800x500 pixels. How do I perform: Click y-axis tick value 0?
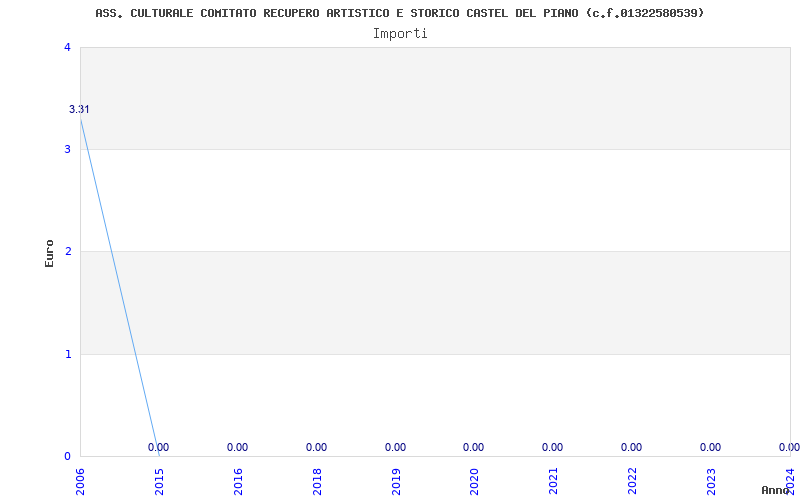67,456
